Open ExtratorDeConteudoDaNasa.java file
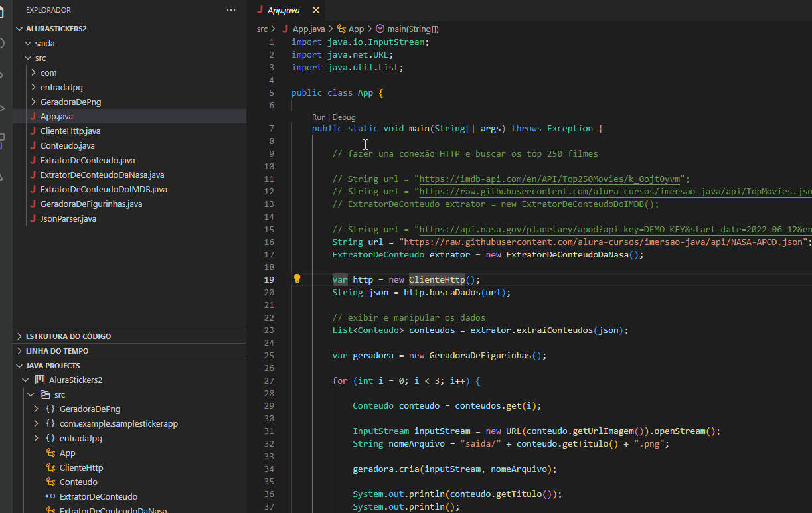Image resolution: width=812 pixels, height=513 pixels. pos(129,175)
